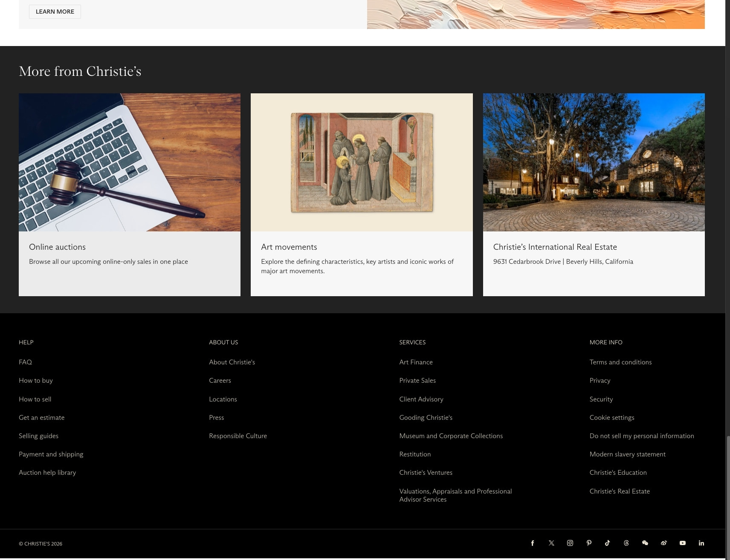Open the Art movements painting thumbnail
The height and width of the screenshot is (560, 730).
362,162
